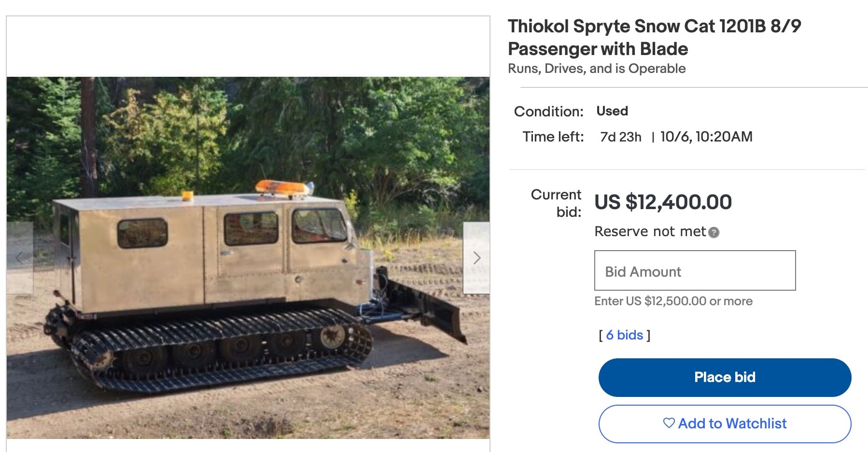Click the "Time left:" label
The height and width of the screenshot is (452, 868).
[x=553, y=137]
